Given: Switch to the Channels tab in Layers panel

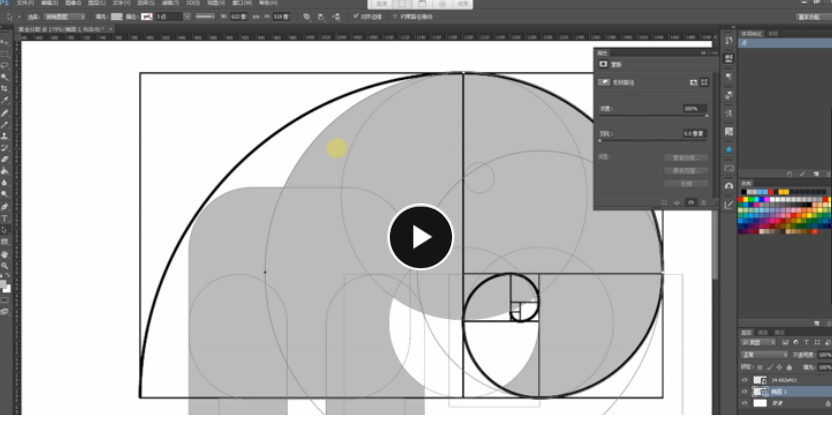Looking at the screenshot, I should coord(762,332).
